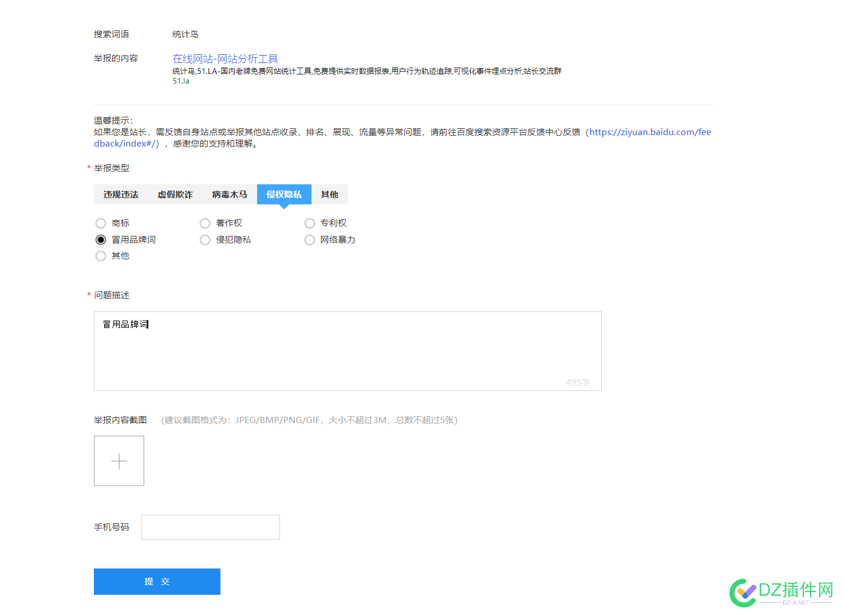The height and width of the screenshot is (616, 844).
Task: Select the 冒用品牌词 radio option
Action: pos(101,240)
